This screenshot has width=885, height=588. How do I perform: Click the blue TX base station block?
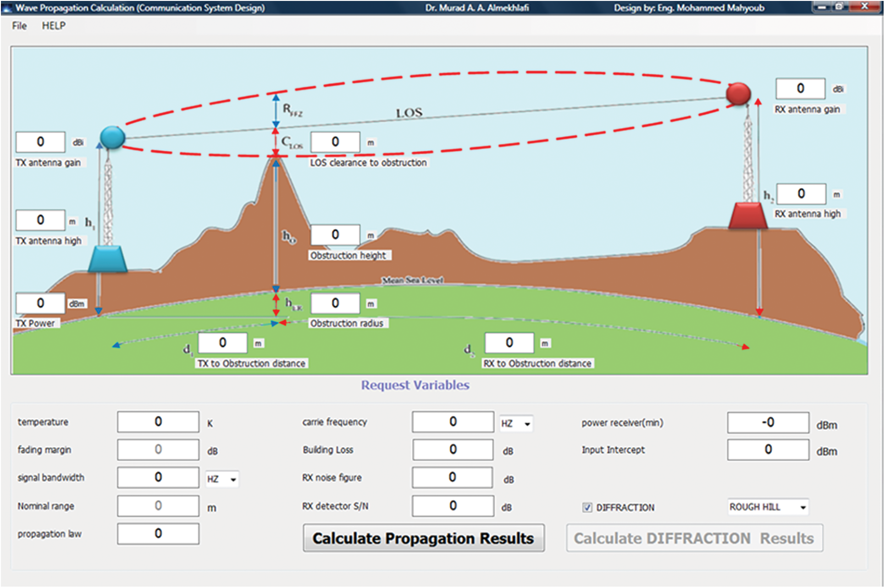[x=107, y=259]
